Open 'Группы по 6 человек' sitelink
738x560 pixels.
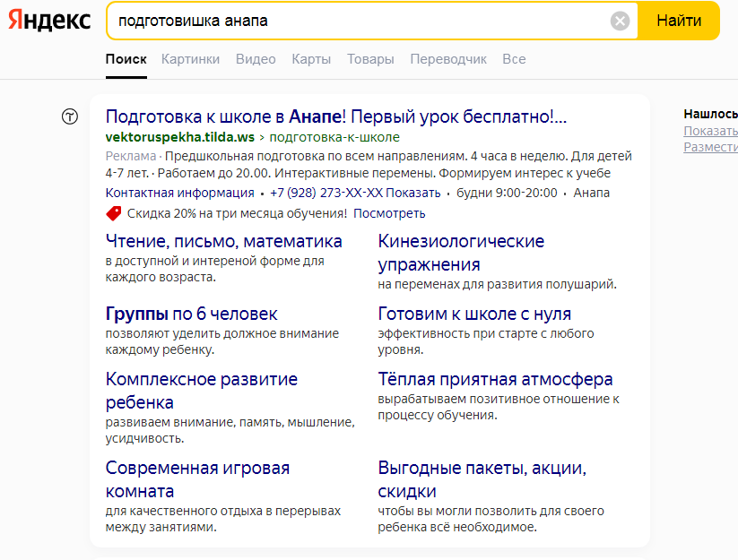pyautogui.click(x=192, y=314)
